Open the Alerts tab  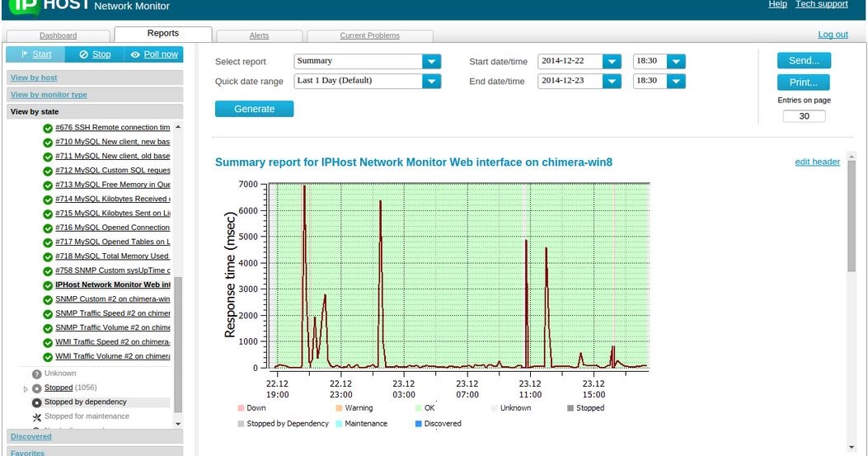(x=259, y=35)
